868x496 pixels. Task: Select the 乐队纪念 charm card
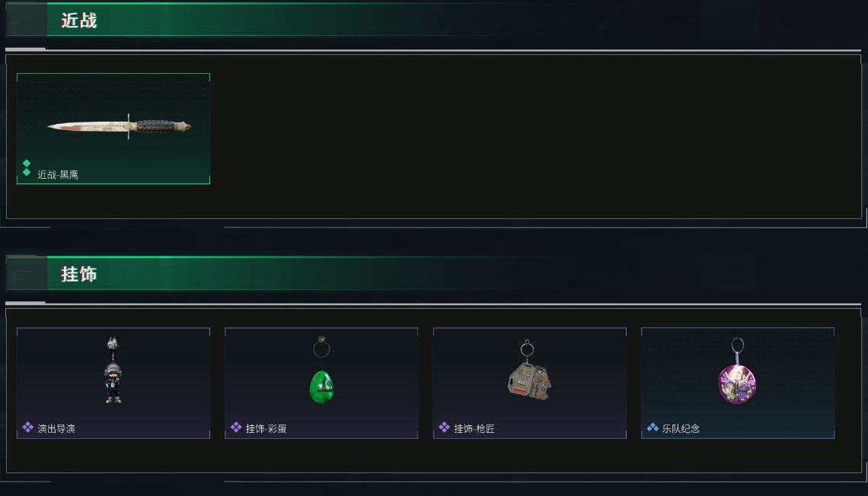[738, 383]
